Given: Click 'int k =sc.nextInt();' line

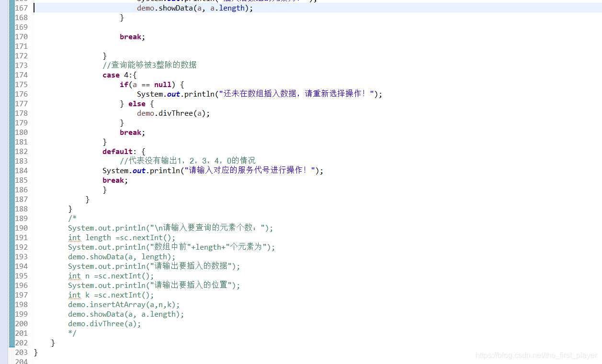Looking at the screenshot, I should pyautogui.click(x=111, y=295).
